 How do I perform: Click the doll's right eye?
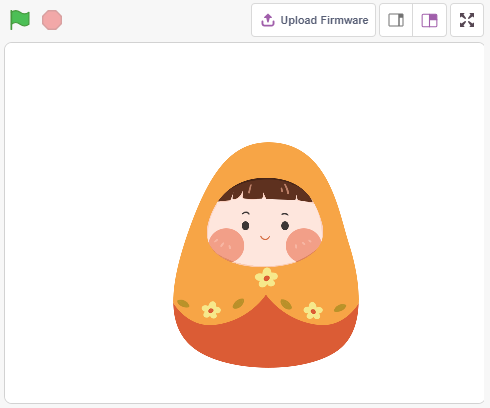pyautogui.click(x=285, y=225)
